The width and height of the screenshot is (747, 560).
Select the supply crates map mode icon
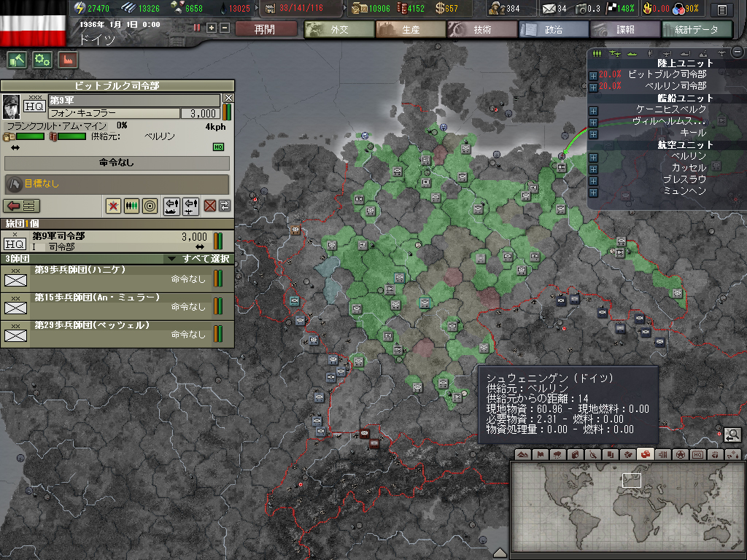point(646,454)
